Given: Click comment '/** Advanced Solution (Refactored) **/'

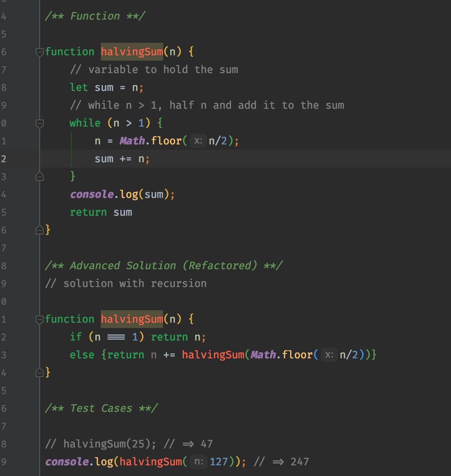Looking at the screenshot, I should point(164,266).
